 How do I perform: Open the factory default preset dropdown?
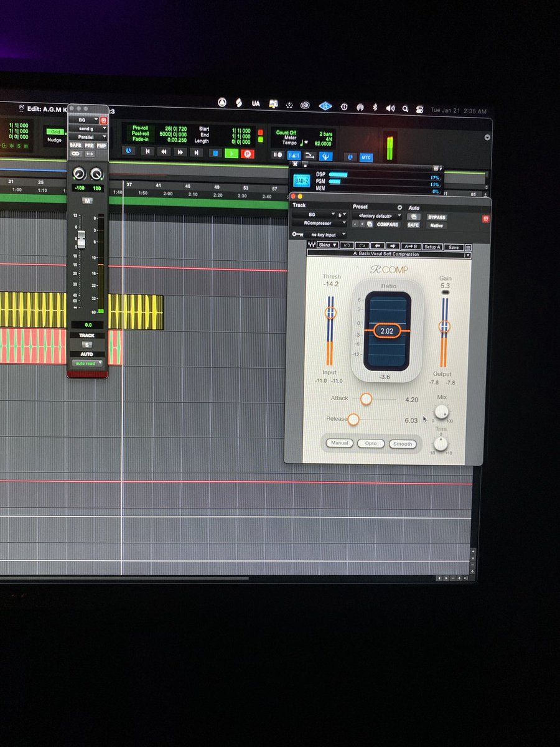(377, 216)
